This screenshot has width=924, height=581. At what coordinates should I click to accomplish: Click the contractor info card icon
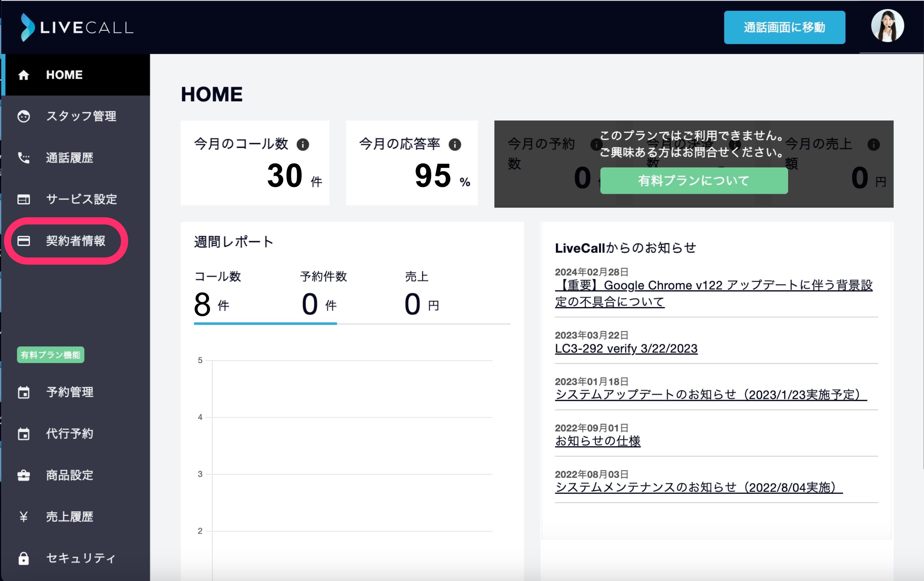pos(24,241)
